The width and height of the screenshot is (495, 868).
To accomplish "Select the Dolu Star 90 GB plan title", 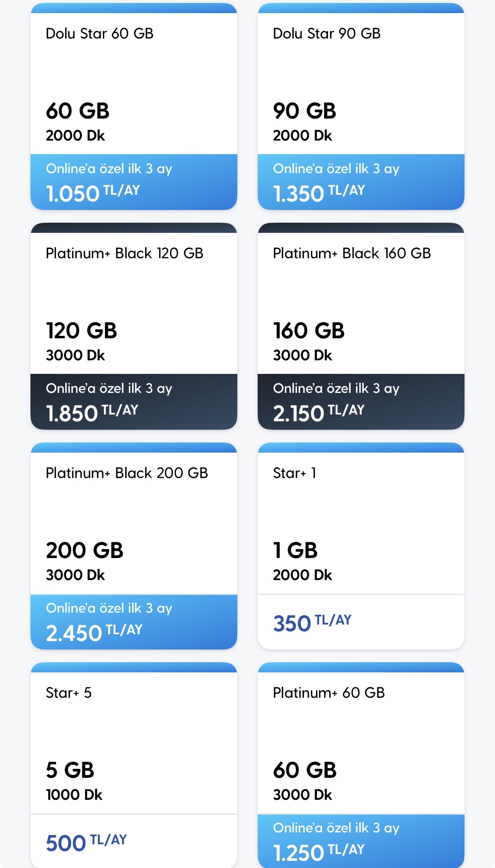I will 327,33.
